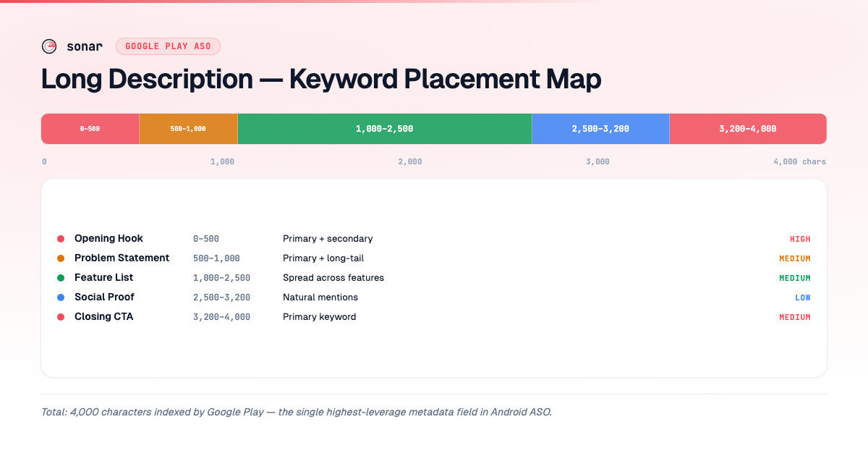Click the "0" axis label

44,161
